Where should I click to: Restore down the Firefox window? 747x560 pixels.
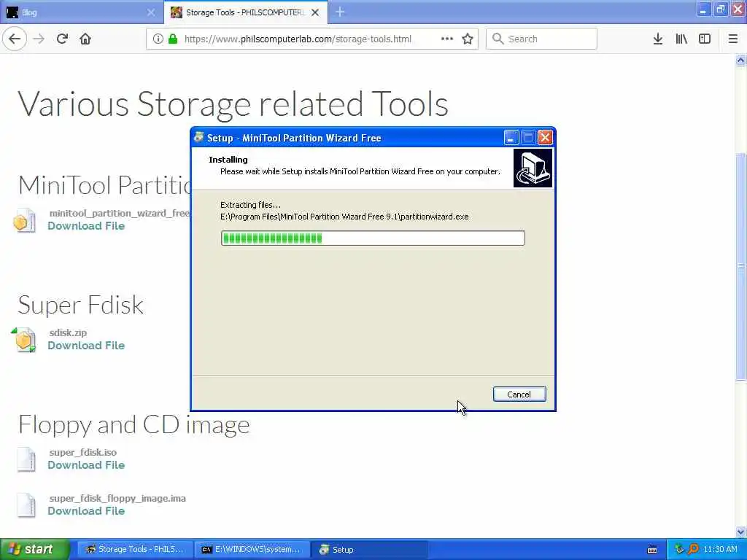720,9
